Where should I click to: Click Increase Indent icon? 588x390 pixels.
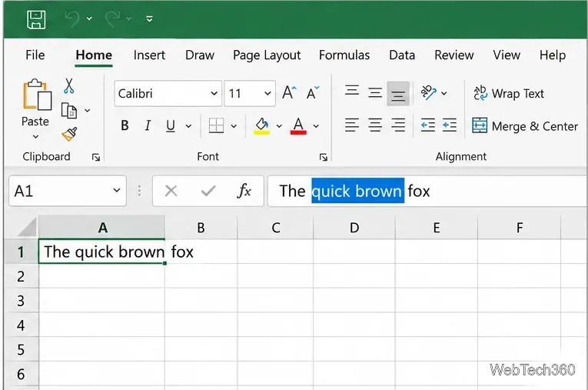coord(449,125)
